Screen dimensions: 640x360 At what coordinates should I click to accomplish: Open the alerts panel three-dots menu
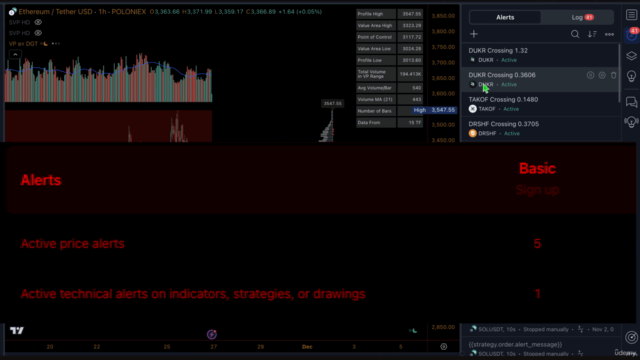point(609,34)
